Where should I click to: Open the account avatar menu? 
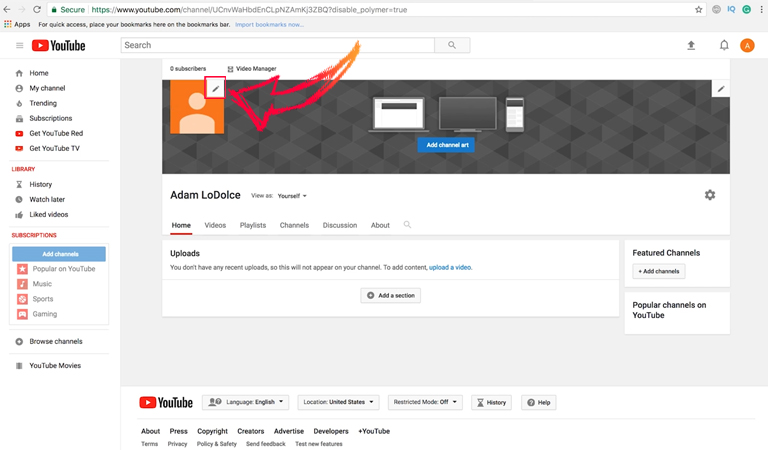point(747,46)
